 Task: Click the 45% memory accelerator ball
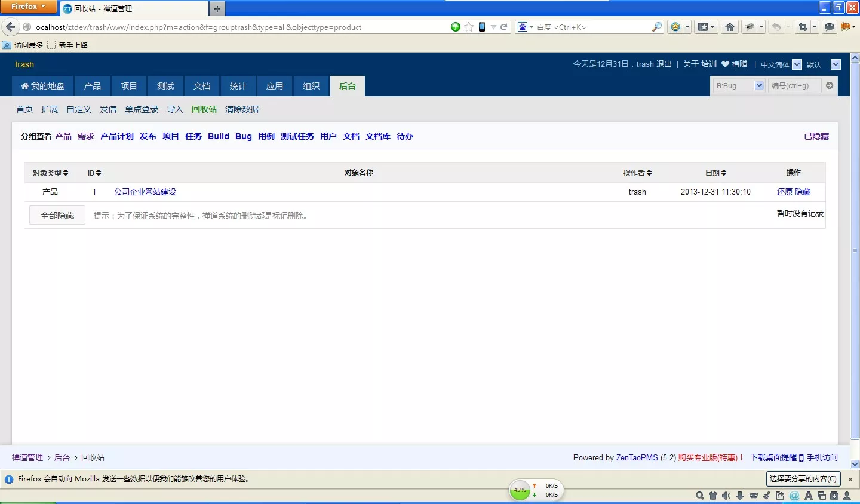coord(520,490)
